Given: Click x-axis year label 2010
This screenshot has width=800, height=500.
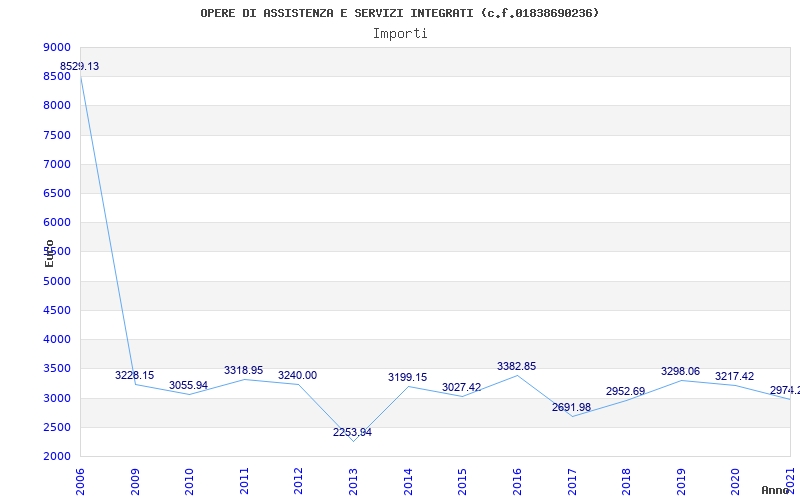Looking at the screenshot, I should [x=190, y=482].
